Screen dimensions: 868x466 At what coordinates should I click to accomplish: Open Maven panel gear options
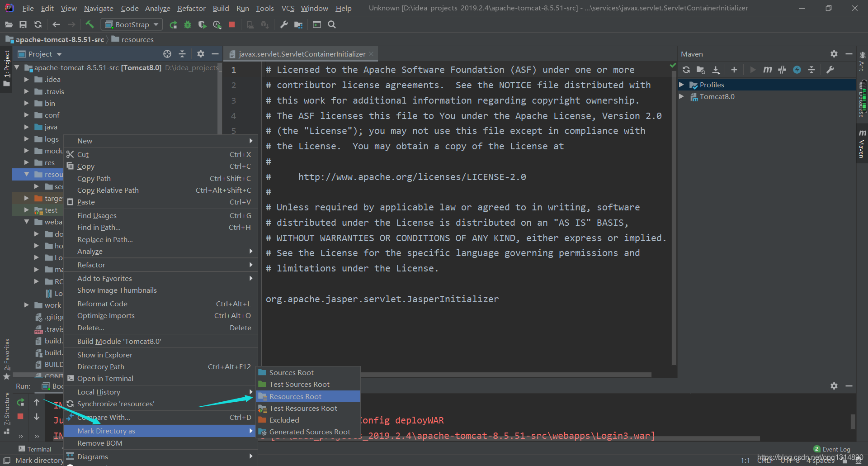(834, 54)
